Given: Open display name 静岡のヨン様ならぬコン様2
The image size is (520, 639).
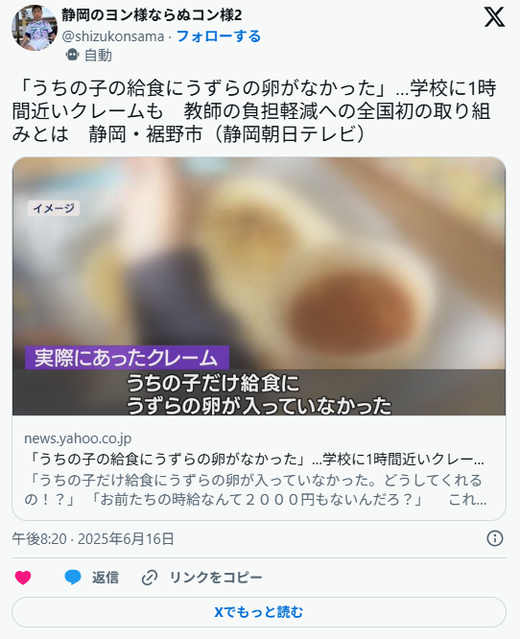Looking at the screenshot, I should (152, 15).
